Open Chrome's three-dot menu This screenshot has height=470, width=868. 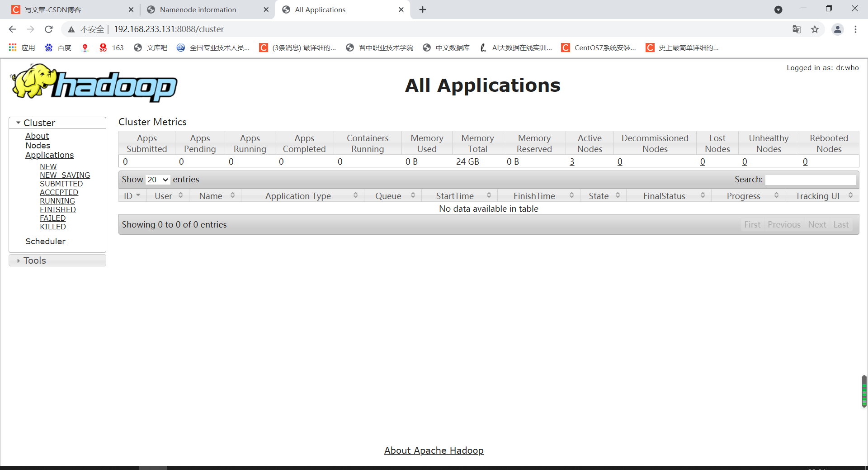pos(855,29)
